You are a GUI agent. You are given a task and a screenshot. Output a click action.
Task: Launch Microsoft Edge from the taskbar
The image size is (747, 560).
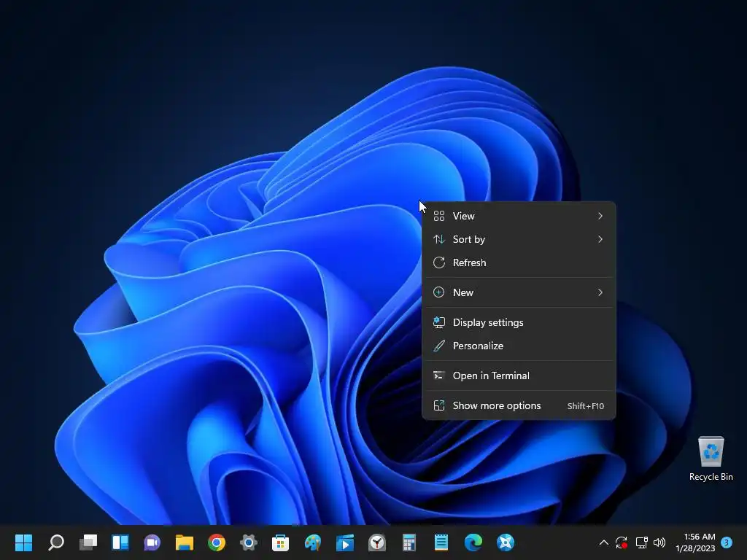pos(473,542)
